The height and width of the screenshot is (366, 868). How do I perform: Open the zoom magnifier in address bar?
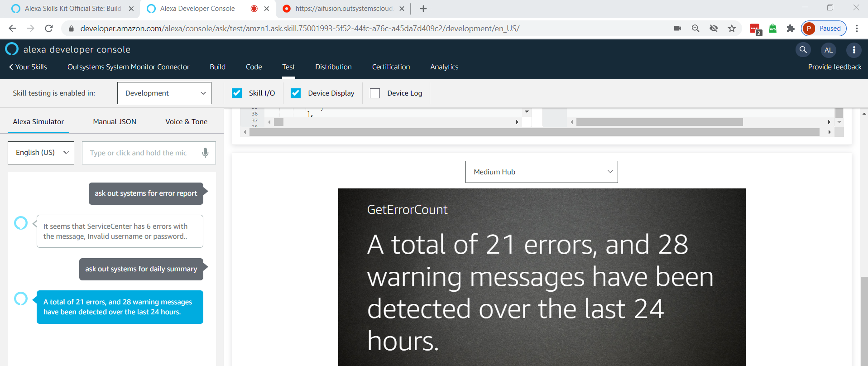tap(695, 29)
